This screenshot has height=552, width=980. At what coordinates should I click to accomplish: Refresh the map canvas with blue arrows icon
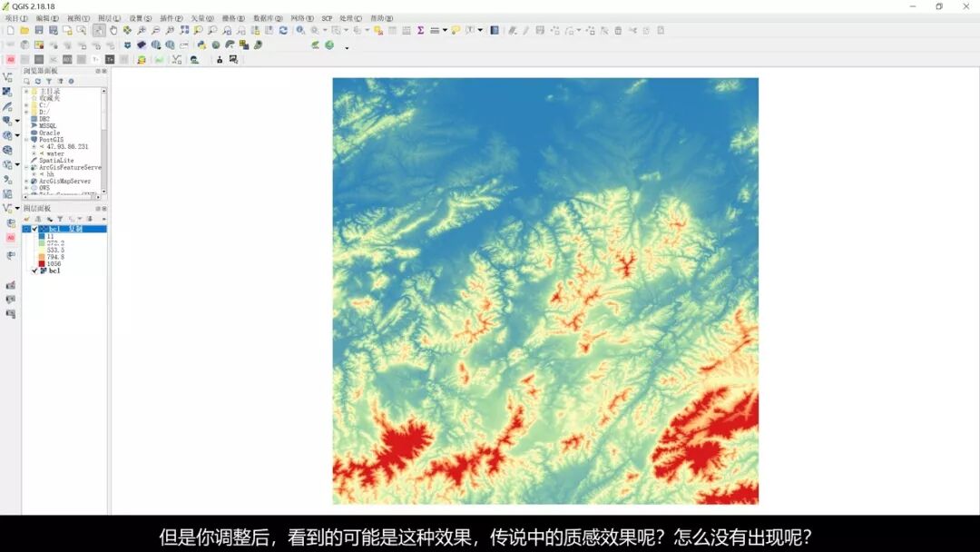[283, 30]
